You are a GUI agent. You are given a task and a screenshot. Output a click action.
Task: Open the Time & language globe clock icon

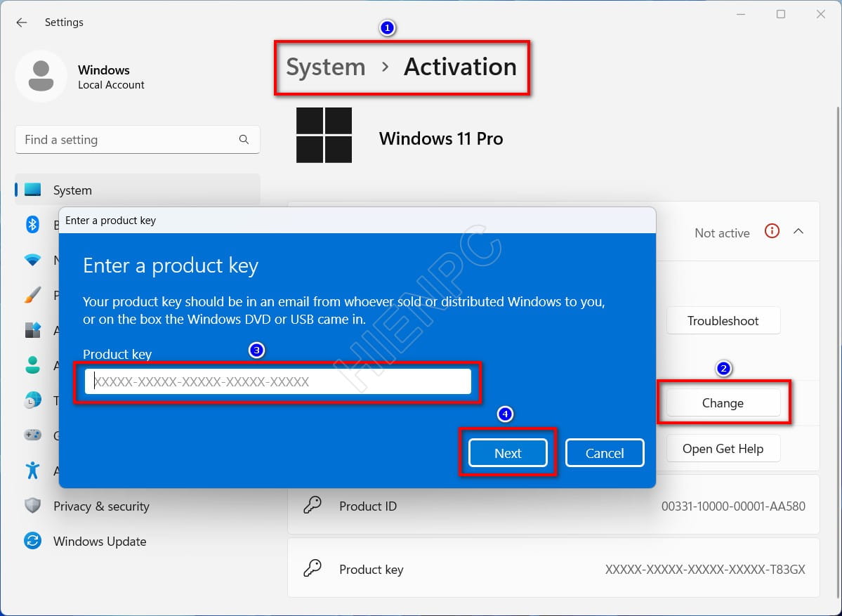click(x=33, y=400)
